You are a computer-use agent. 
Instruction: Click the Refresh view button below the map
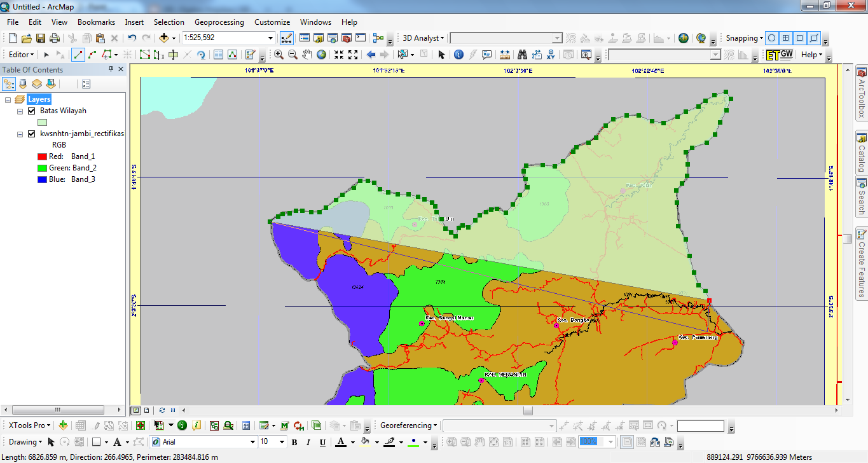162,410
